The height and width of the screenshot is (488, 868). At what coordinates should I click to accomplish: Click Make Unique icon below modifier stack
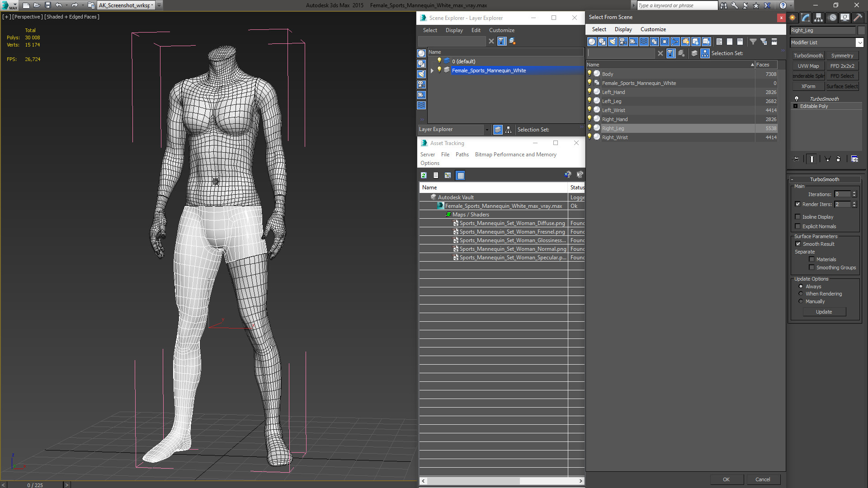(x=827, y=159)
